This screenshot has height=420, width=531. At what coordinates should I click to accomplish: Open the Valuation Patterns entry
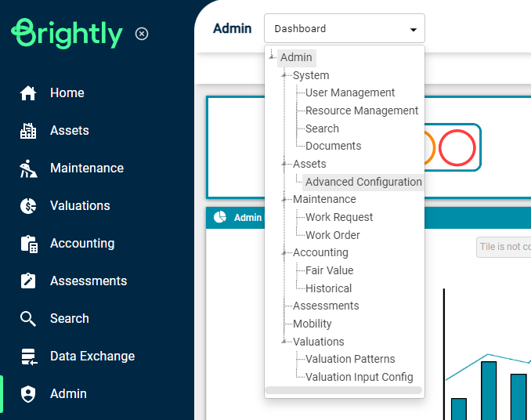[350, 359]
